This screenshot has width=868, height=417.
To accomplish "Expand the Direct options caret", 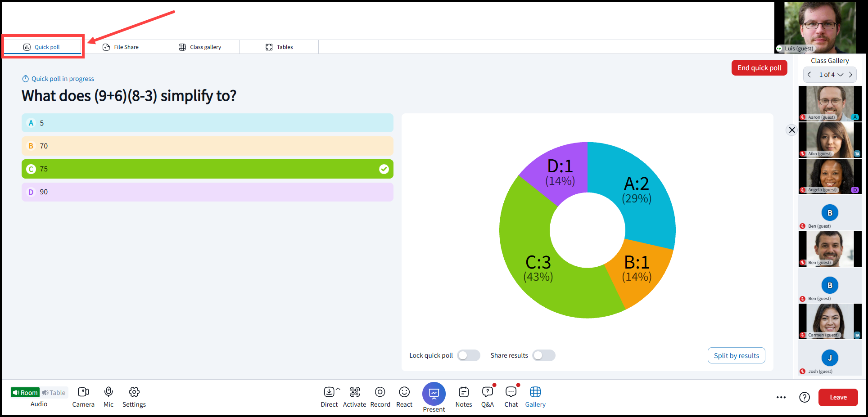I will pos(338,389).
